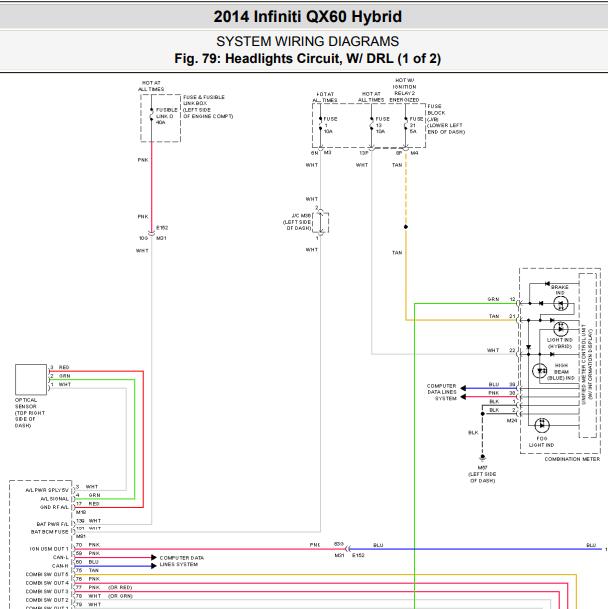Viewport: 608px width, 609px height.
Task: Click the COMBI SW OUT 5 label
Action: tap(47, 574)
